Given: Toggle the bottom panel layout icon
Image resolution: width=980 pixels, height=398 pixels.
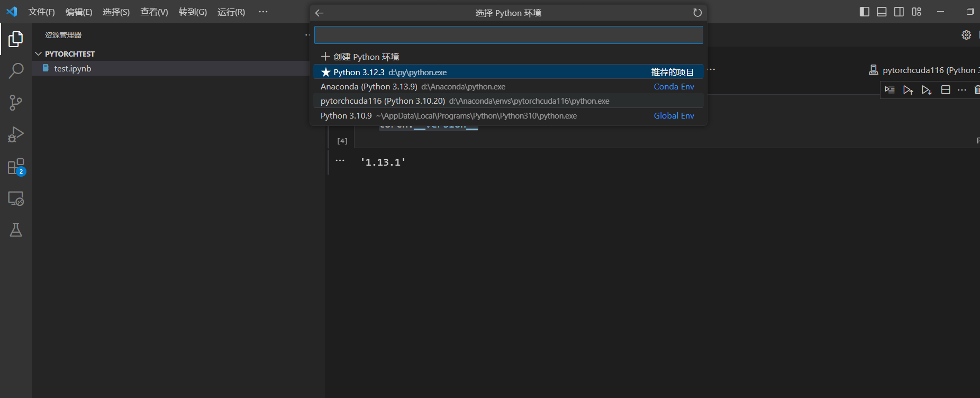Looking at the screenshot, I should point(882,12).
